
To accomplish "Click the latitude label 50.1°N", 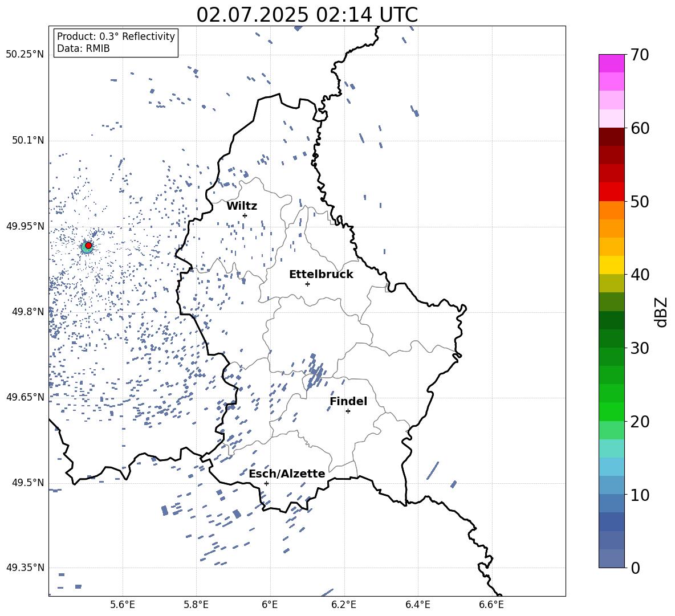I will pos(27,140).
